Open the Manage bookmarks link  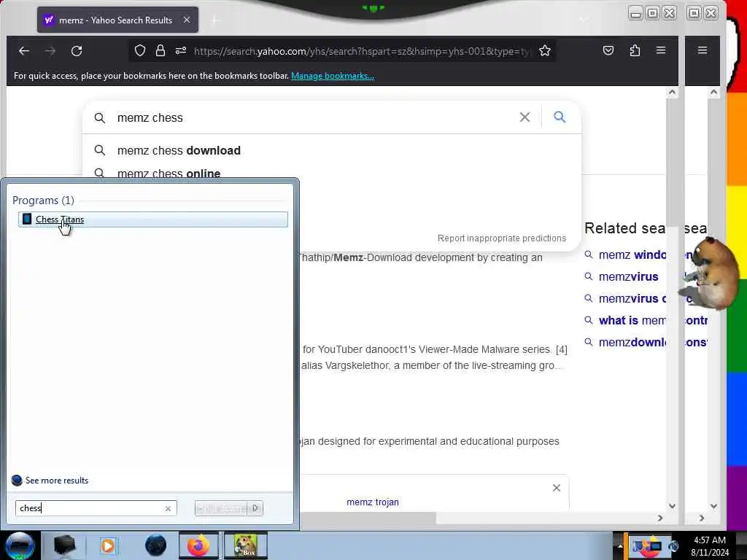tap(333, 76)
